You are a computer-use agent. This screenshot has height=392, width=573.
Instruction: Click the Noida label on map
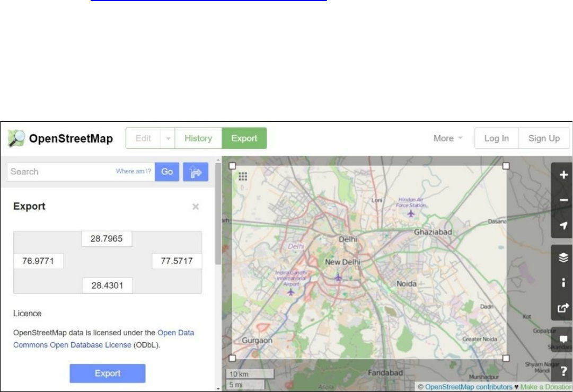pos(407,283)
